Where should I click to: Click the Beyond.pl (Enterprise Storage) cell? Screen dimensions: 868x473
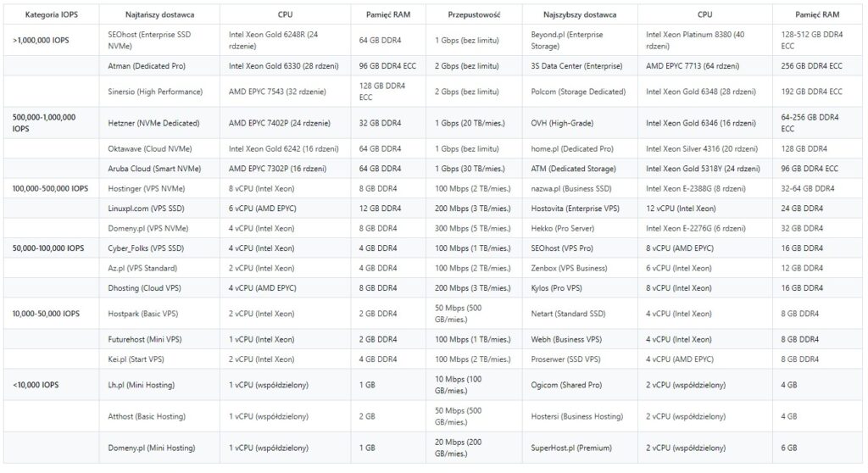point(566,40)
